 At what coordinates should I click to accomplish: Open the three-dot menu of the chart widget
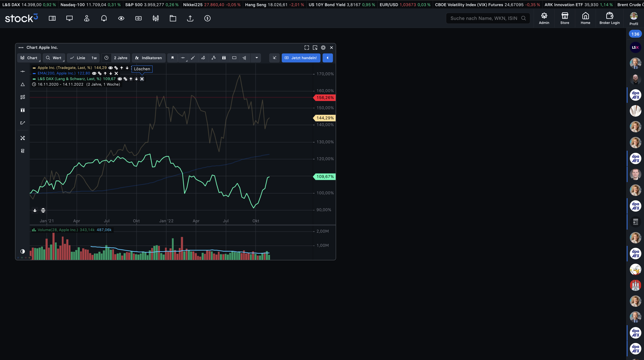pyautogui.click(x=21, y=47)
